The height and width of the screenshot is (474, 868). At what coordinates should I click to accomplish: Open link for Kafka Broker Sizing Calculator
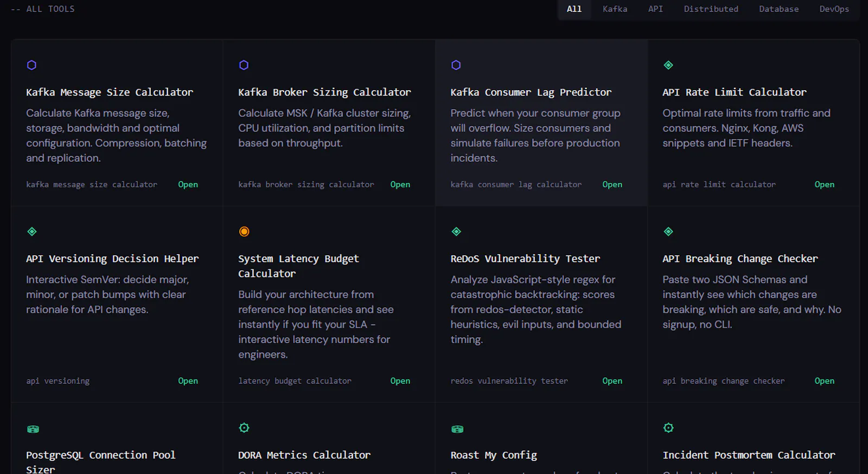tap(400, 185)
